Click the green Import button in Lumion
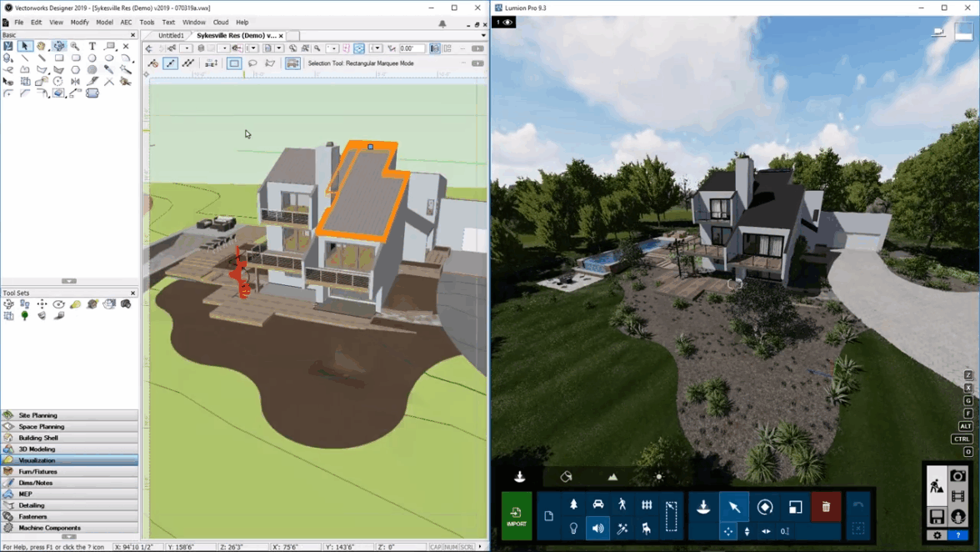 coord(517,515)
